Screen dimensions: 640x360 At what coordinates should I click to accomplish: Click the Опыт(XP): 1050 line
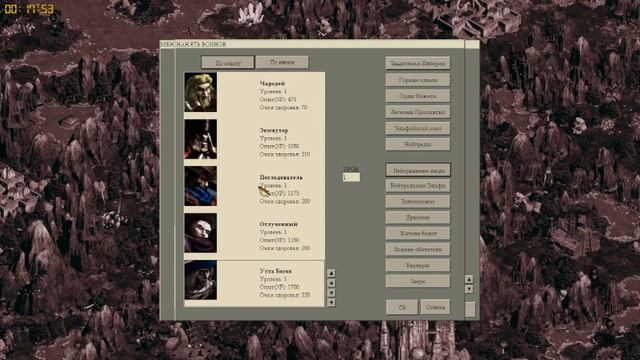click(279, 146)
